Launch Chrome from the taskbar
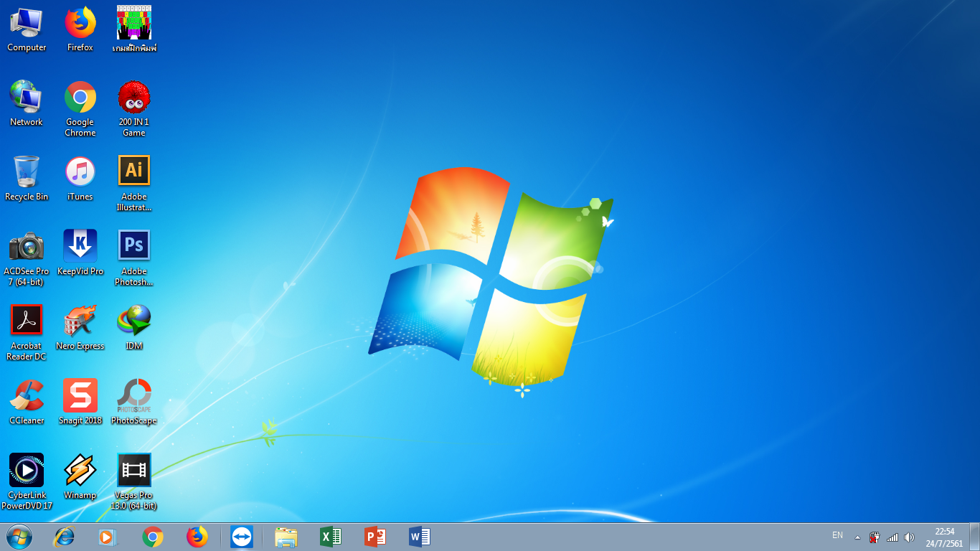Image resolution: width=980 pixels, height=551 pixels. click(152, 537)
